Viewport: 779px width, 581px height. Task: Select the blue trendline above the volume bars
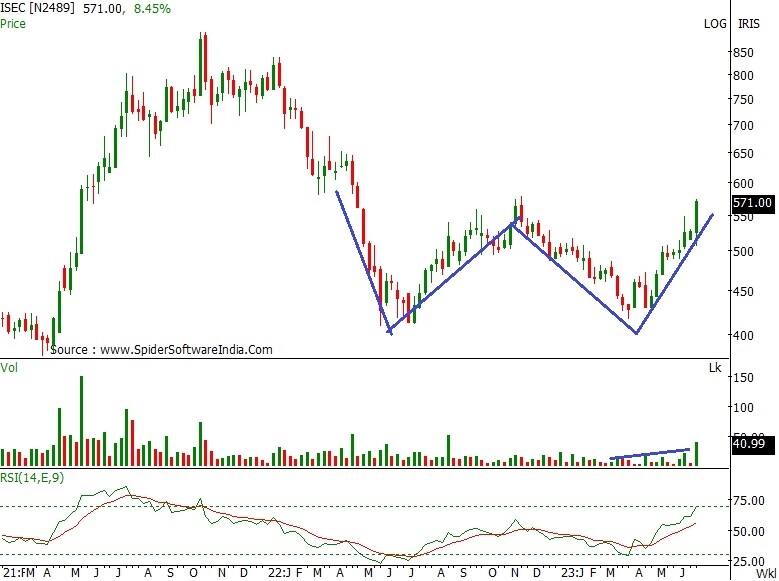tap(650, 454)
